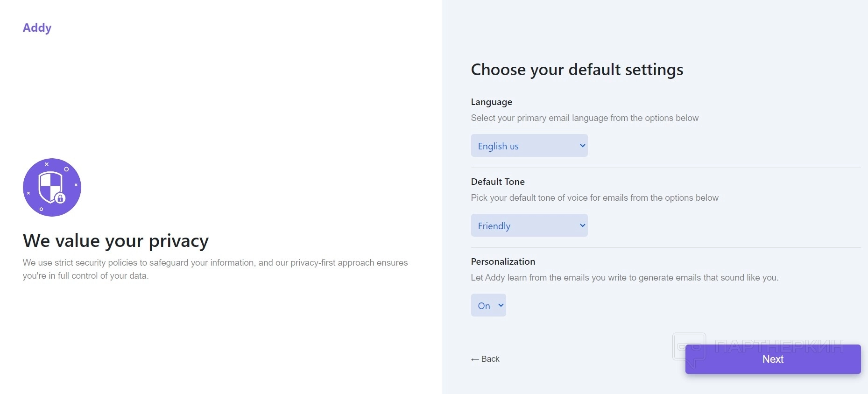Expand the Friendly default tone dropdown
This screenshot has width=868, height=394.
click(x=529, y=225)
